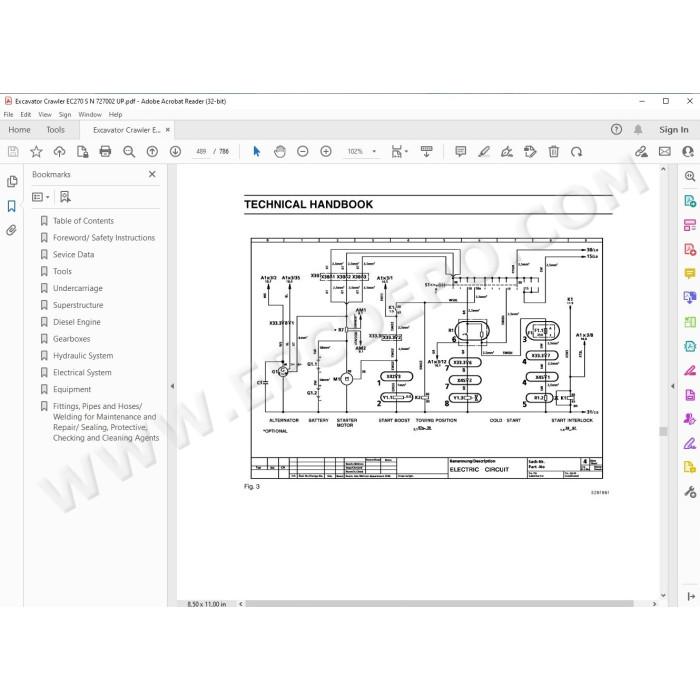Screen dimensions: 700x700
Task: Go to next page arrow
Action: point(175,152)
